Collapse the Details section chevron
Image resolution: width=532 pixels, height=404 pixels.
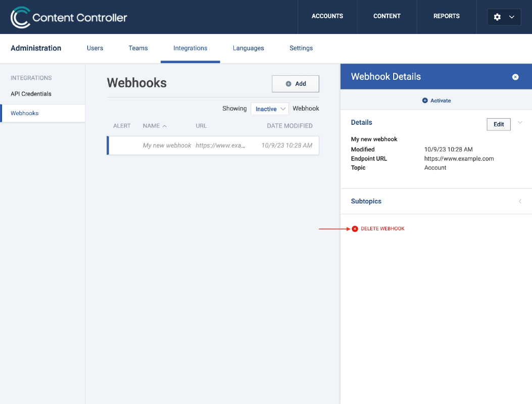(520, 122)
